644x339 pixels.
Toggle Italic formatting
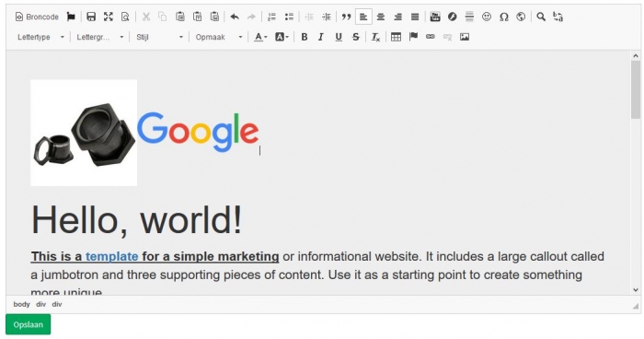[x=321, y=37]
